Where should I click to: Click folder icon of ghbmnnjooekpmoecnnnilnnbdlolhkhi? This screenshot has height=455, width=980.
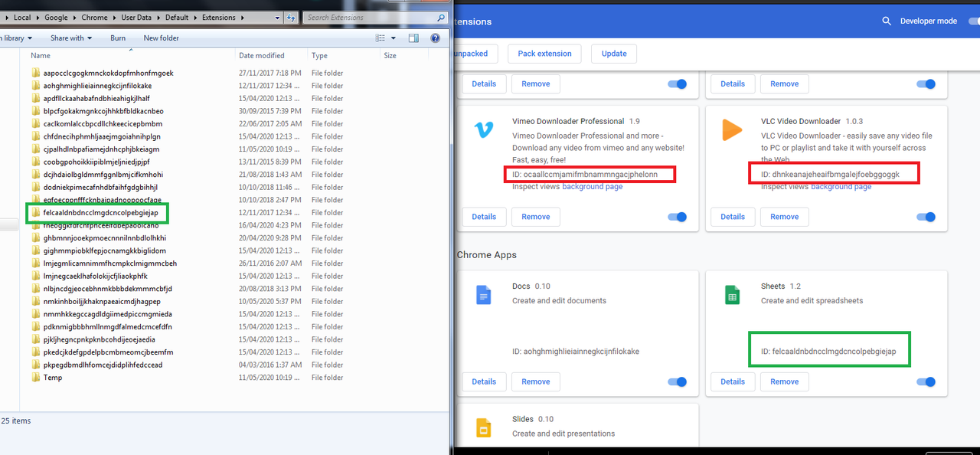pyautogui.click(x=35, y=238)
